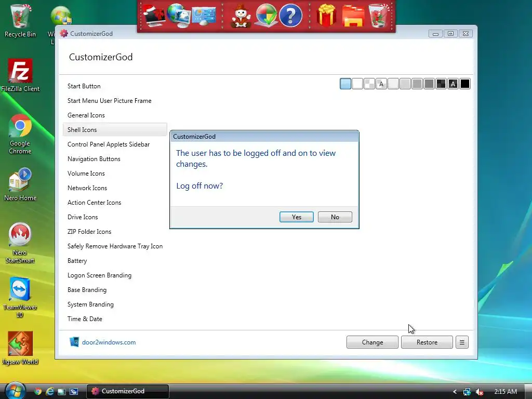
Task: Open the hamburger menu beside Restore
Action: (x=462, y=342)
